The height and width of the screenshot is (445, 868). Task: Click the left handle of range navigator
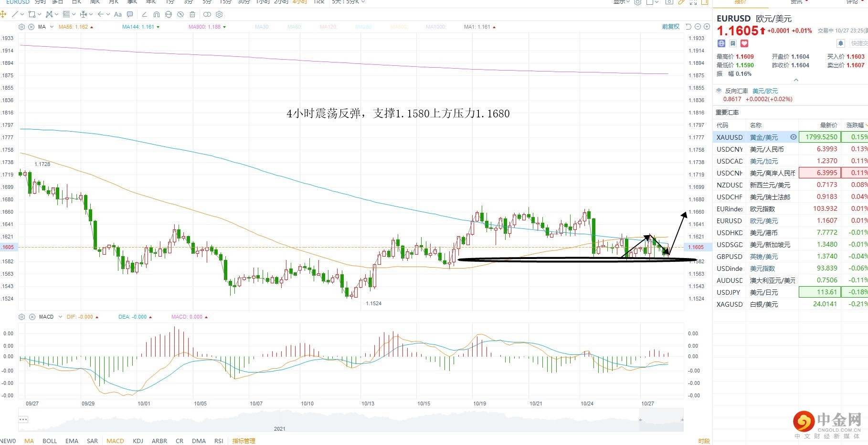click(x=641, y=420)
